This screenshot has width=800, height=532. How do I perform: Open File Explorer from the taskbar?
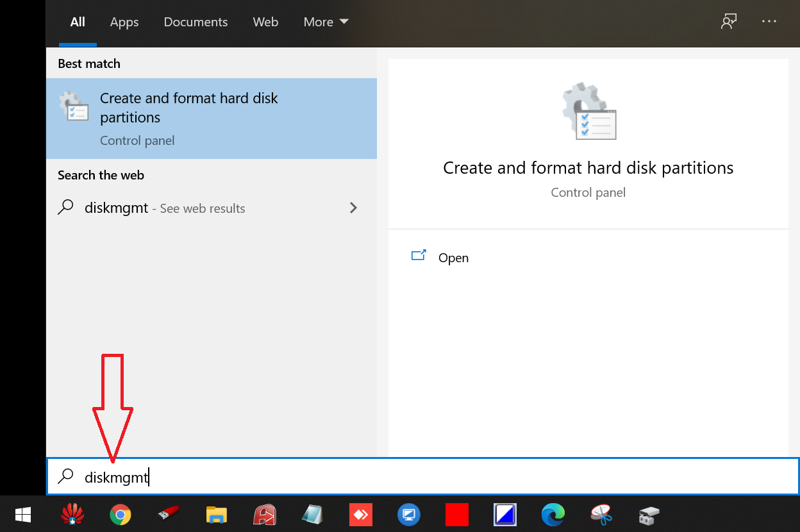[216, 515]
